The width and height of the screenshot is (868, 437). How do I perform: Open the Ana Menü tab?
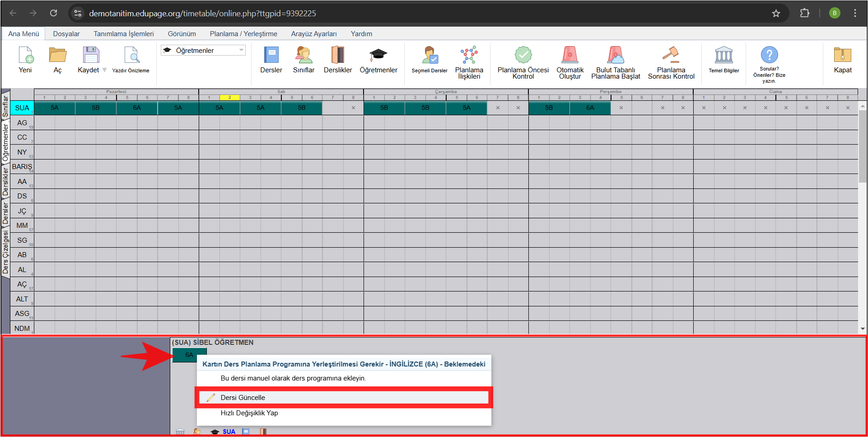click(23, 33)
